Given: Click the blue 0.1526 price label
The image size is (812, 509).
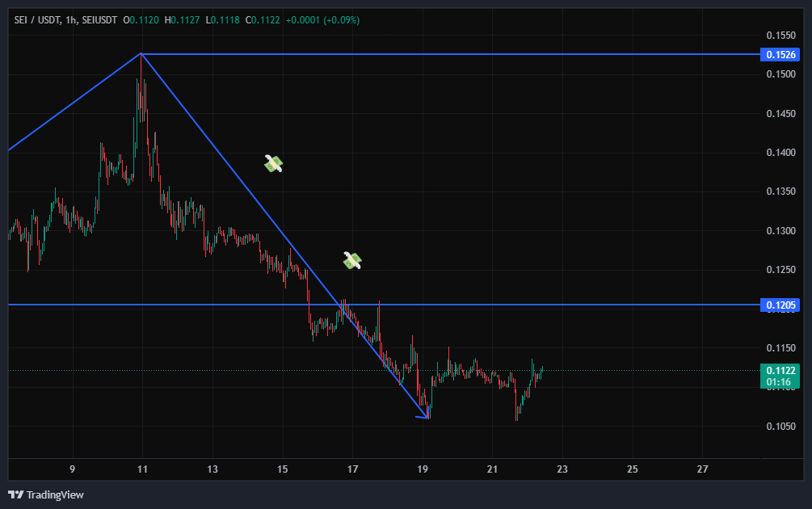Looking at the screenshot, I should tap(781, 54).
